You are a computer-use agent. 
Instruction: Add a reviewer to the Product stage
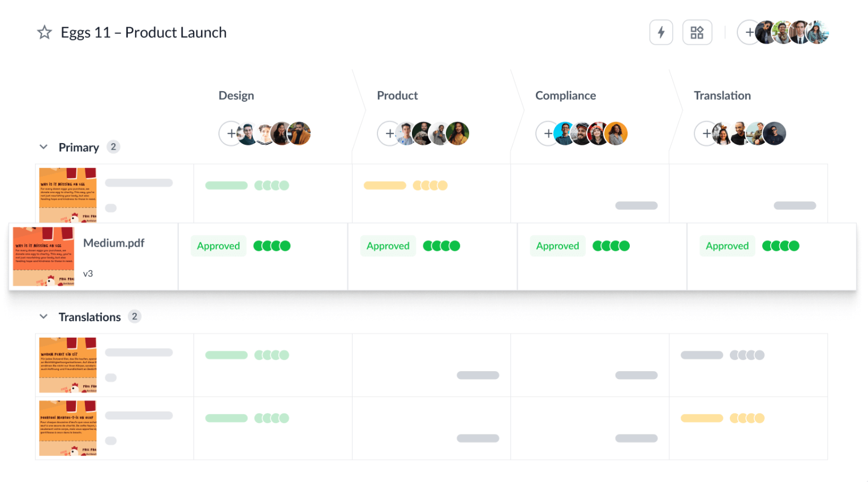[x=389, y=134]
